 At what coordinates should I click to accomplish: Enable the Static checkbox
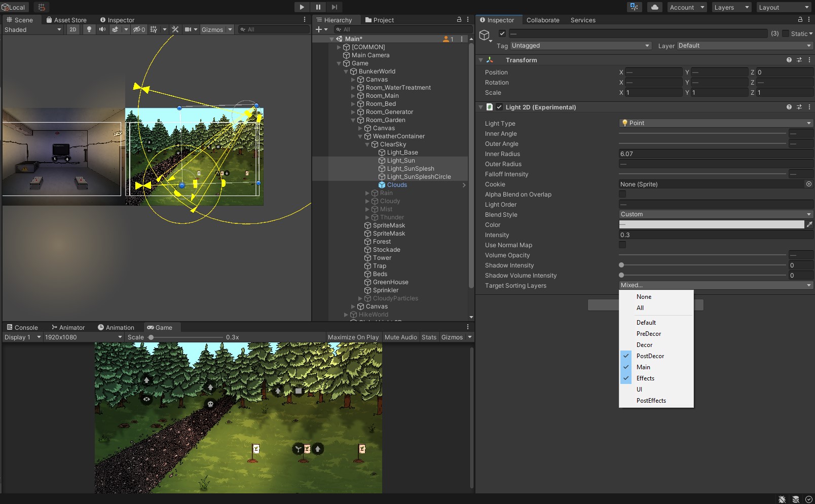coord(786,33)
